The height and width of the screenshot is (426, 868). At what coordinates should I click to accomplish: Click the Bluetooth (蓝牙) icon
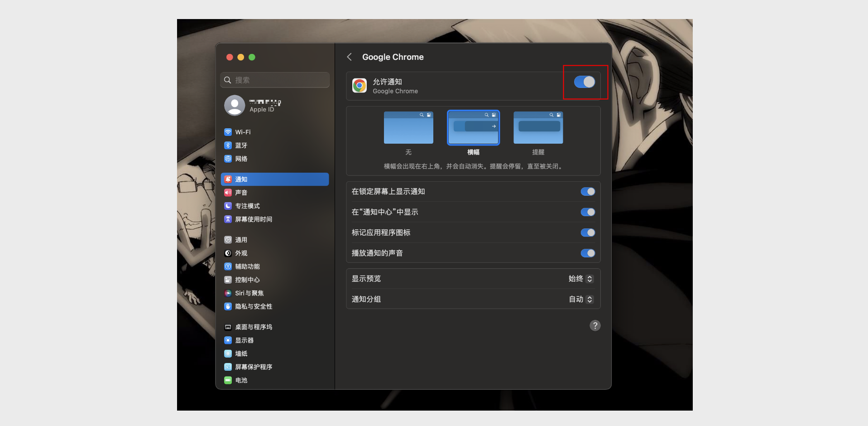[x=228, y=145]
